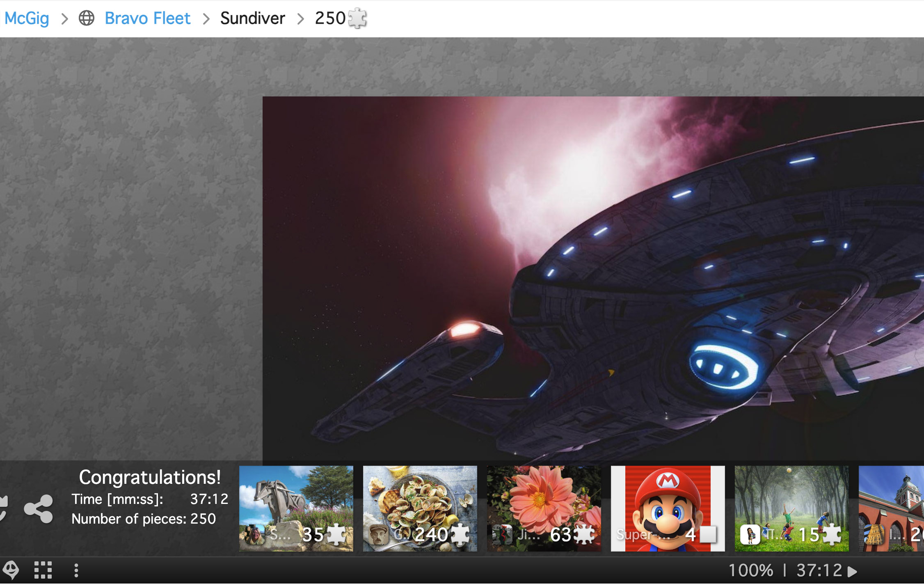Open the Bravo Fleet album link
The height and width of the screenshot is (586, 924).
coord(148,18)
